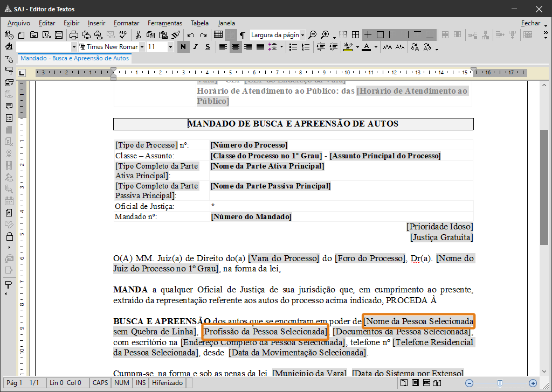Click the numbered list icon
The image size is (552, 392).
(306, 47)
